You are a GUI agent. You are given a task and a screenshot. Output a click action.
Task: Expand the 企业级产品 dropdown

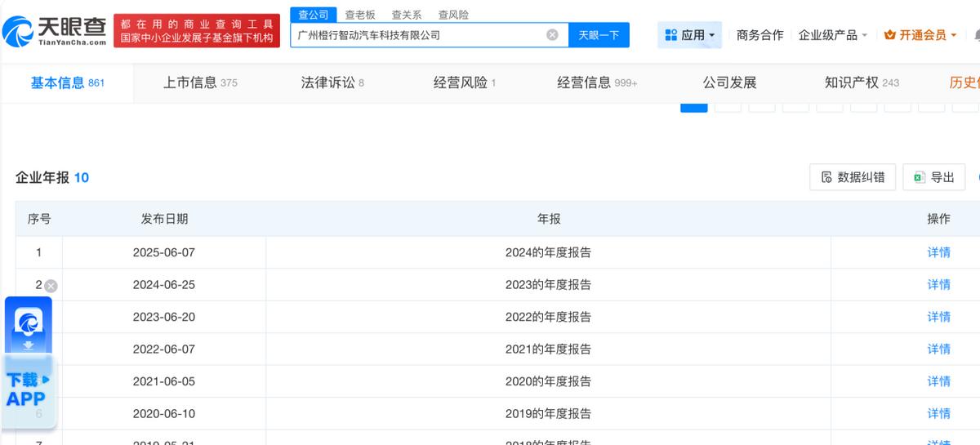tap(832, 35)
